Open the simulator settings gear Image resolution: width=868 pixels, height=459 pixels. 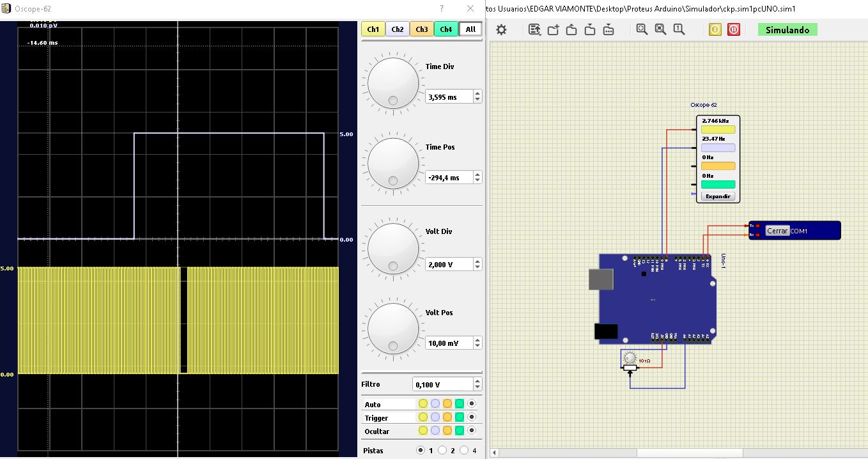[x=501, y=29]
